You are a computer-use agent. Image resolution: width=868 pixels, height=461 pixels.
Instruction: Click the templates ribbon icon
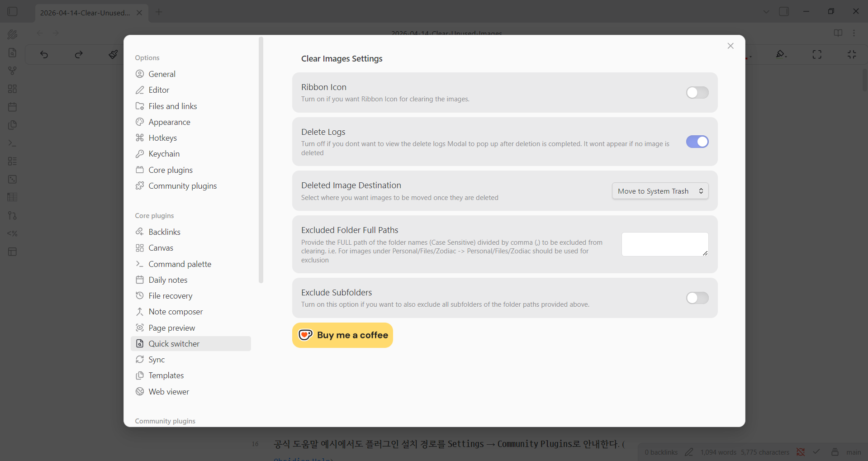pos(13,125)
